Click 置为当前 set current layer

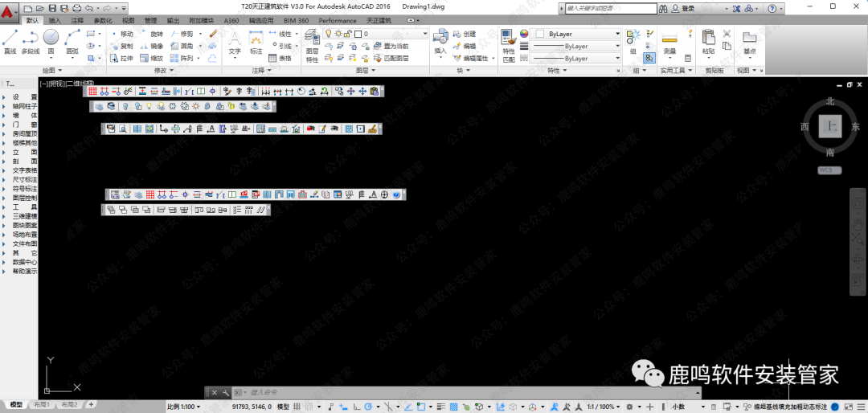(x=391, y=46)
